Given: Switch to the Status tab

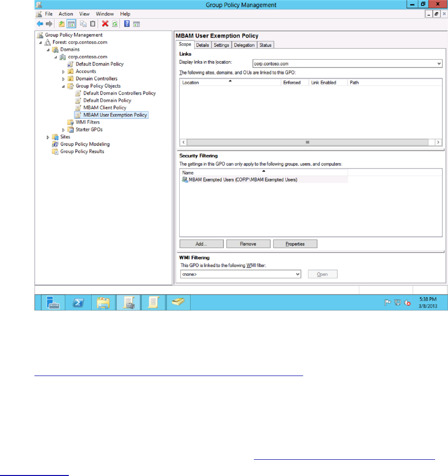Looking at the screenshot, I should (265, 45).
